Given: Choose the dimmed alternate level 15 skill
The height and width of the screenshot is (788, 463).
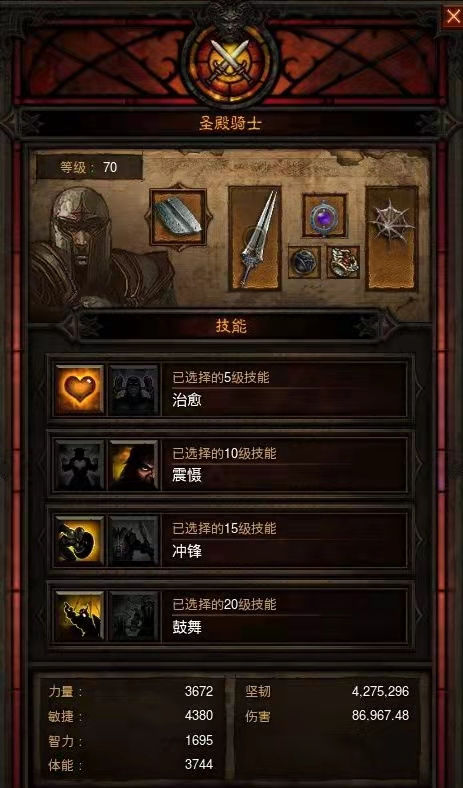Looking at the screenshot, I should (x=134, y=541).
